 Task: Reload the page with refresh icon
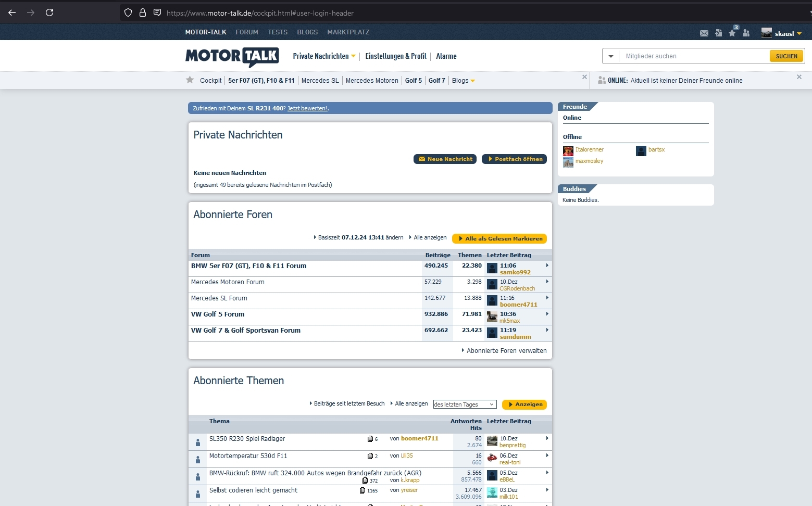(x=49, y=12)
